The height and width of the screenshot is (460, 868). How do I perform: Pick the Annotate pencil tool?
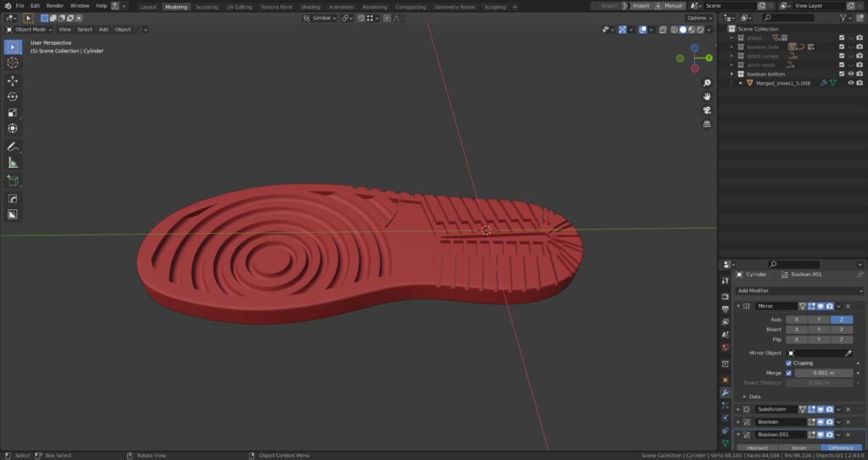[x=13, y=147]
